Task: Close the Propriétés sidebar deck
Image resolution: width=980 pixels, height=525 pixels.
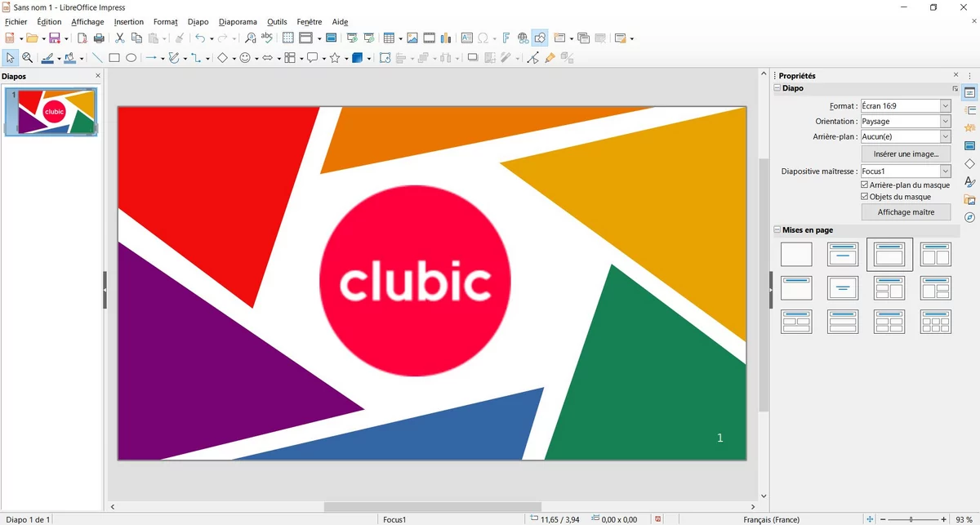Action: tap(956, 74)
